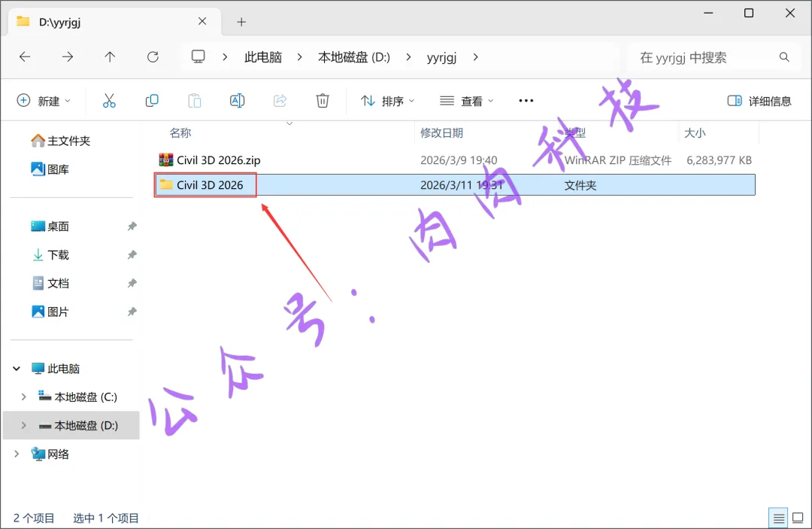Click the Civil 3D 2026 folder icon
The width and height of the screenshot is (812, 529).
(165, 184)
